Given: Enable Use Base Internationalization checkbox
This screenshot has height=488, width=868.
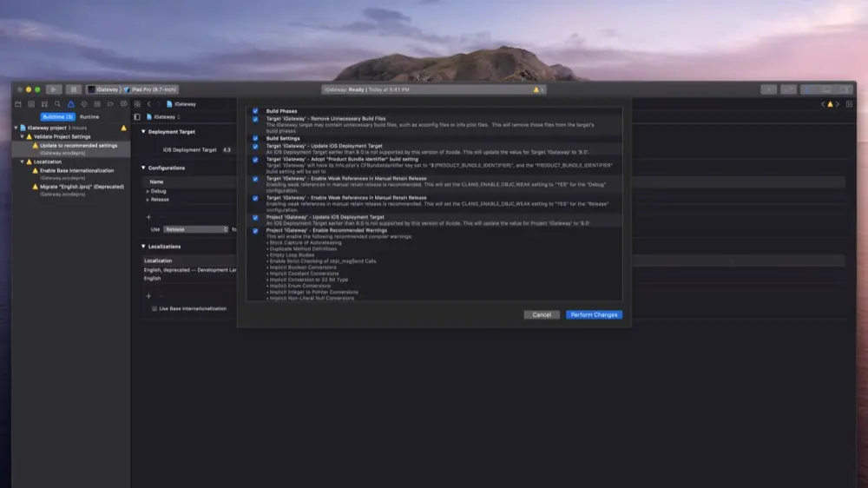Looking at the screenshot, I should click(155, 308).
